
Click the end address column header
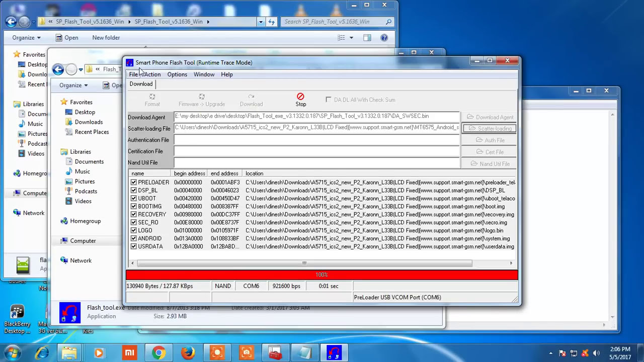225,173
